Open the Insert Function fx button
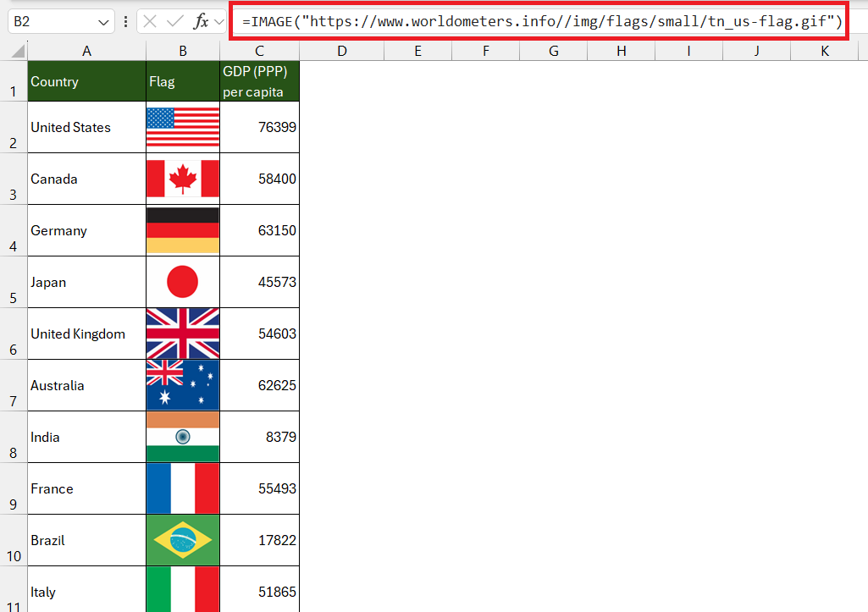 pyautogui.click(x=201, y=21)
